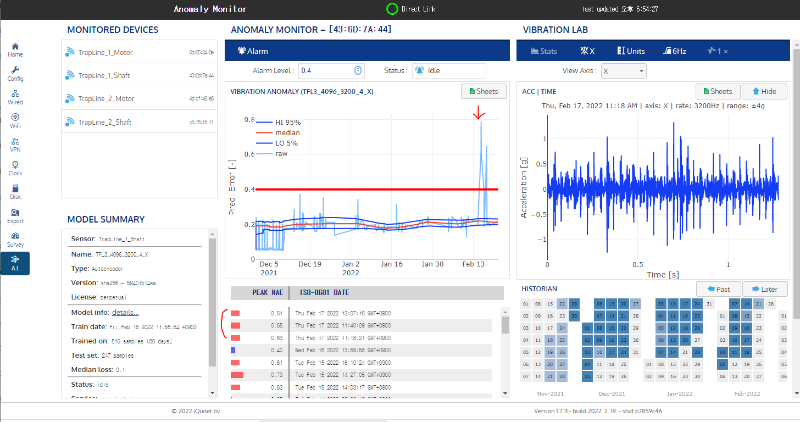Click the Model Summary scrollbar thumb

pyautogui.click(x=213, y=302)
